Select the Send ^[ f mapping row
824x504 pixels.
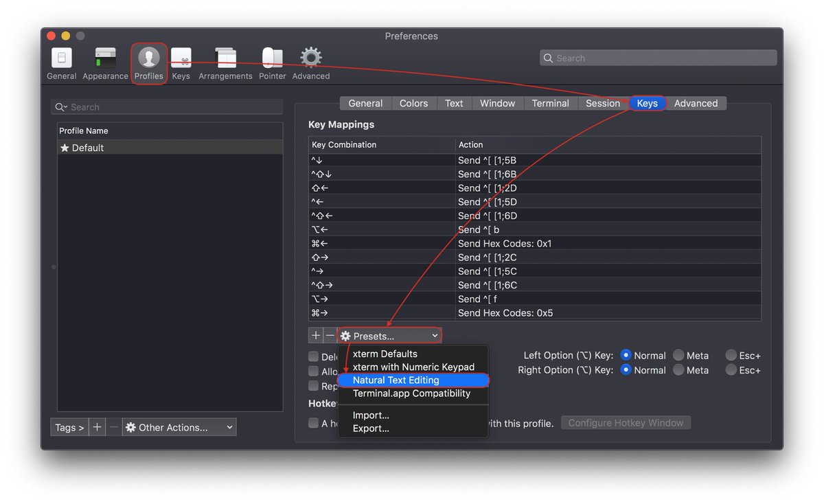click(535, 299)
